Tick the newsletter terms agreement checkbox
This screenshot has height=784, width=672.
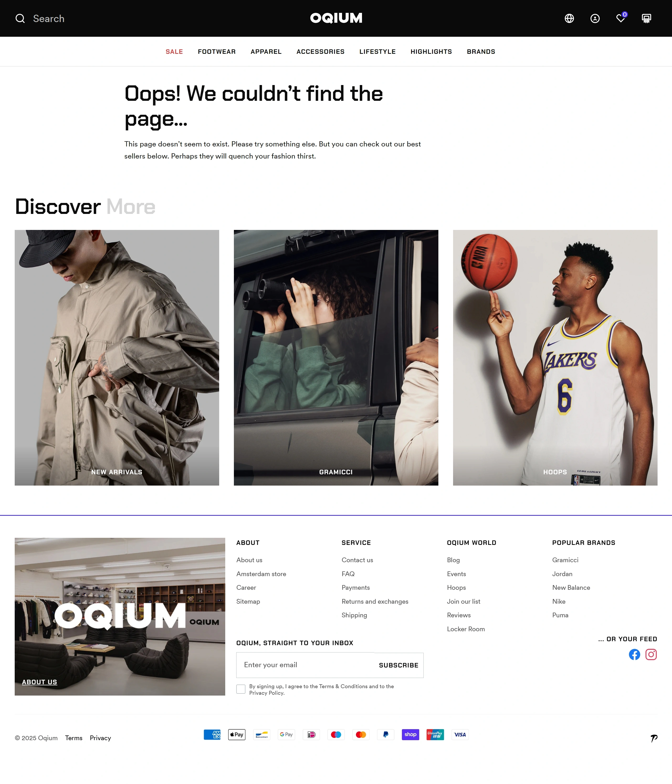(241, 689)
